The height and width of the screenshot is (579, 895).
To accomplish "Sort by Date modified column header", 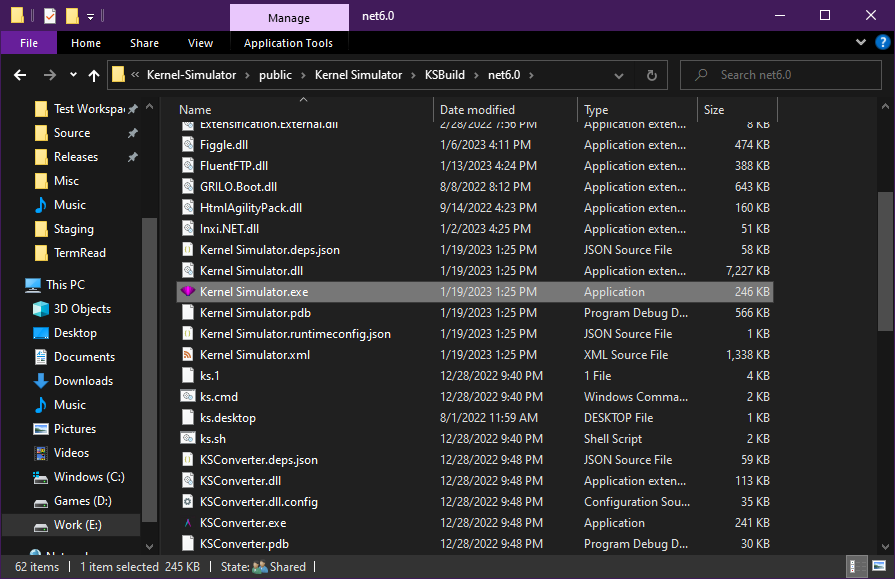I will click(477, 110).
